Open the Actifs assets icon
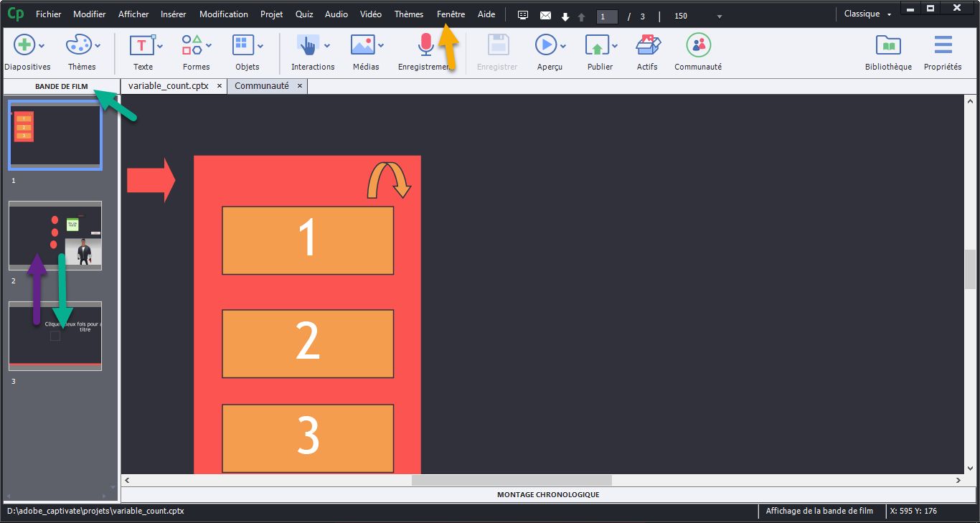The height and width of the screenshot is (523, 980). [647, 45]
